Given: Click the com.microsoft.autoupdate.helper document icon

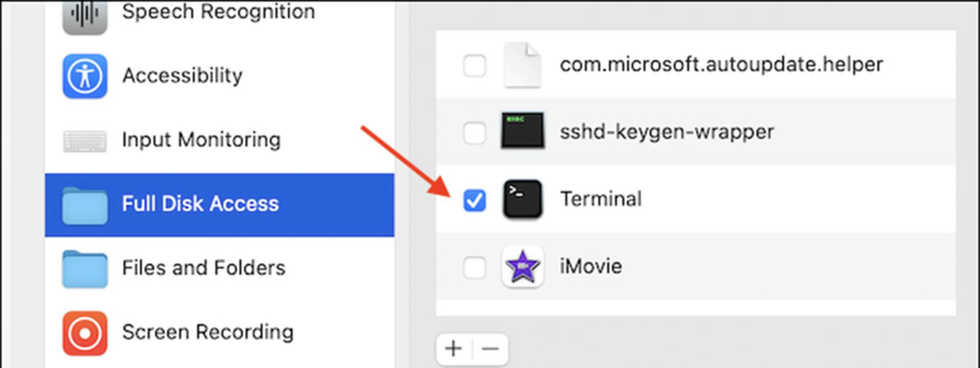Looking at the screenshot, I should click(x=522, y=65).
